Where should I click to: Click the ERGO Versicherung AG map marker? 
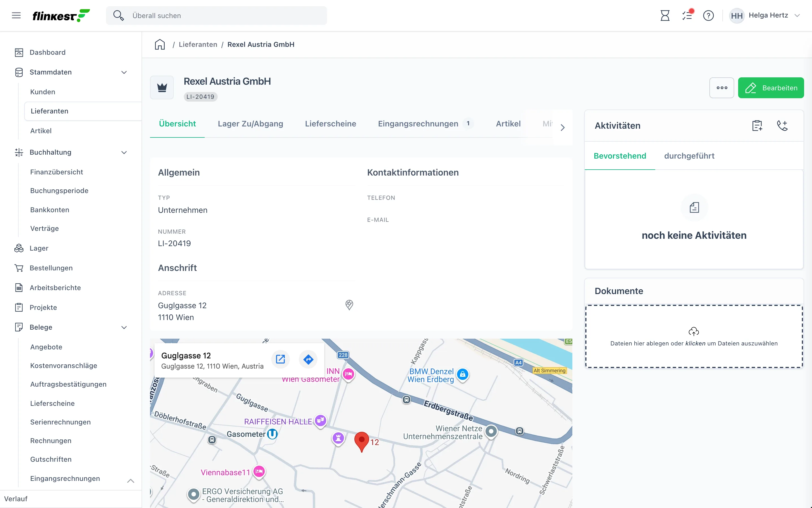tap(193, 494)
